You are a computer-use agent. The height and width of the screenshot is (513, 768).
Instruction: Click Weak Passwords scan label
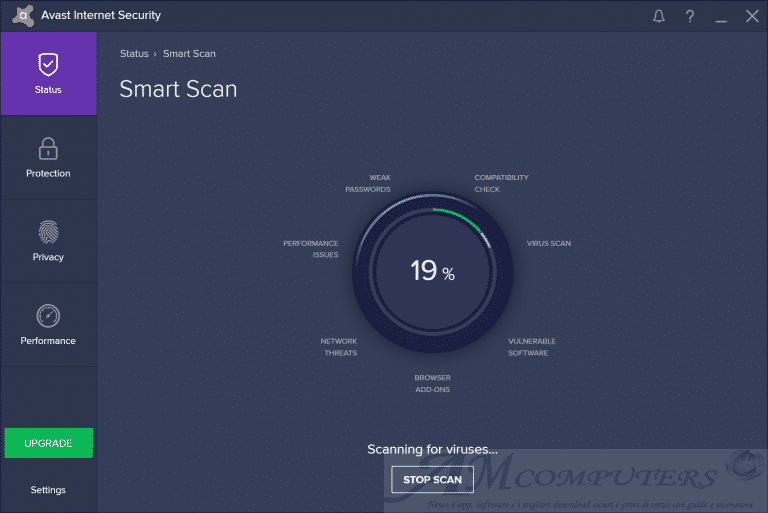368,183
